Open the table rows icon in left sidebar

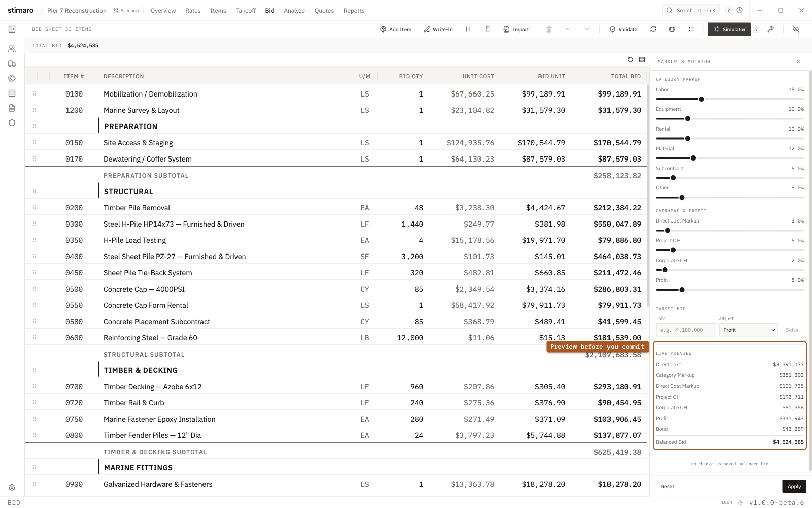12,93
